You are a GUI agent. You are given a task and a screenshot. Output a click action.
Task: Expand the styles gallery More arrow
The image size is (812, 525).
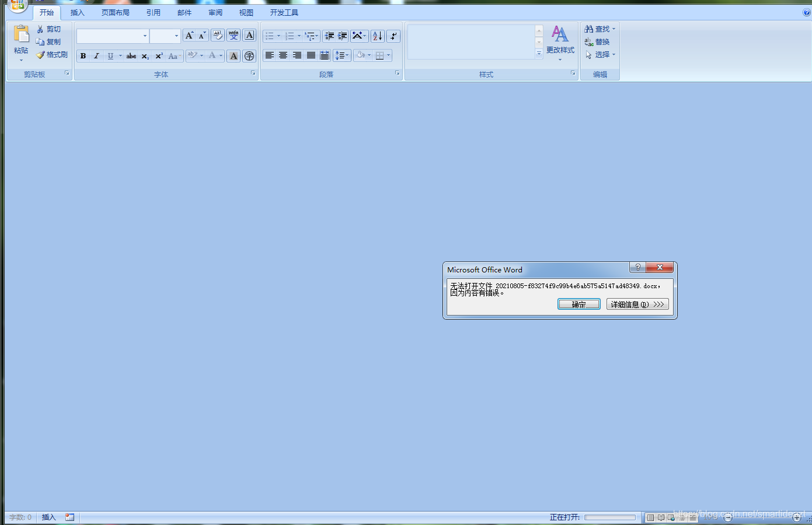539,53
